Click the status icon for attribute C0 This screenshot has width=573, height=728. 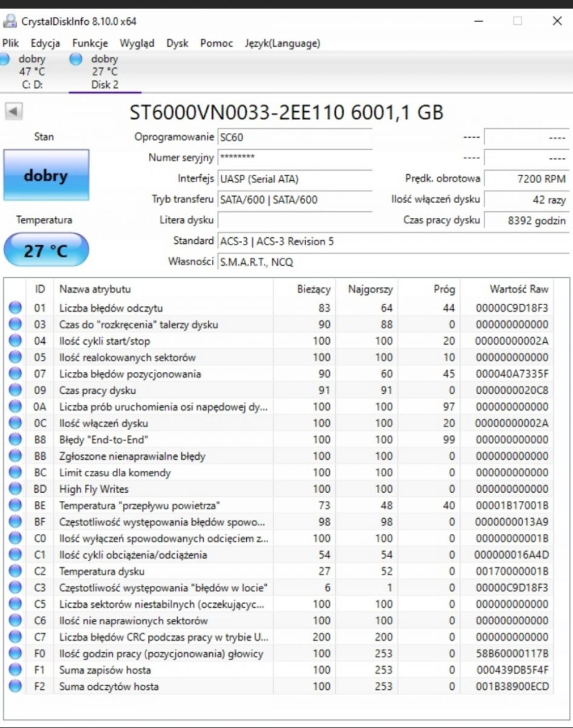click(15, 538)
